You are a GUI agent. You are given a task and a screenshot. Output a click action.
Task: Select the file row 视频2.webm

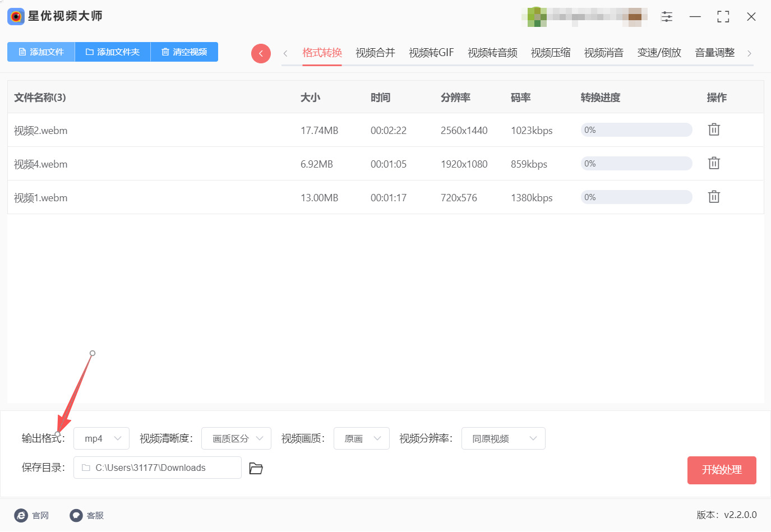click(x=385, y=130)
